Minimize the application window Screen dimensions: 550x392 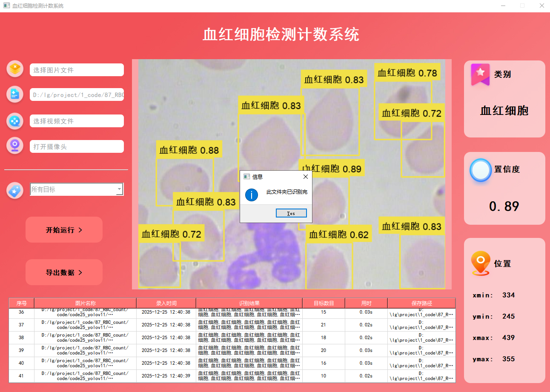click(x=503, y=6)
